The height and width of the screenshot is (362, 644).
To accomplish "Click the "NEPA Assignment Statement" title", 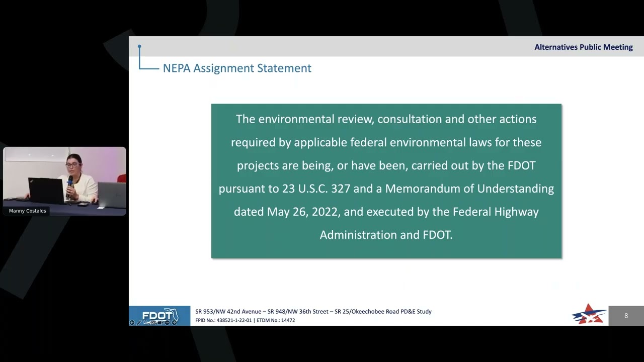I will coord(237,68).
